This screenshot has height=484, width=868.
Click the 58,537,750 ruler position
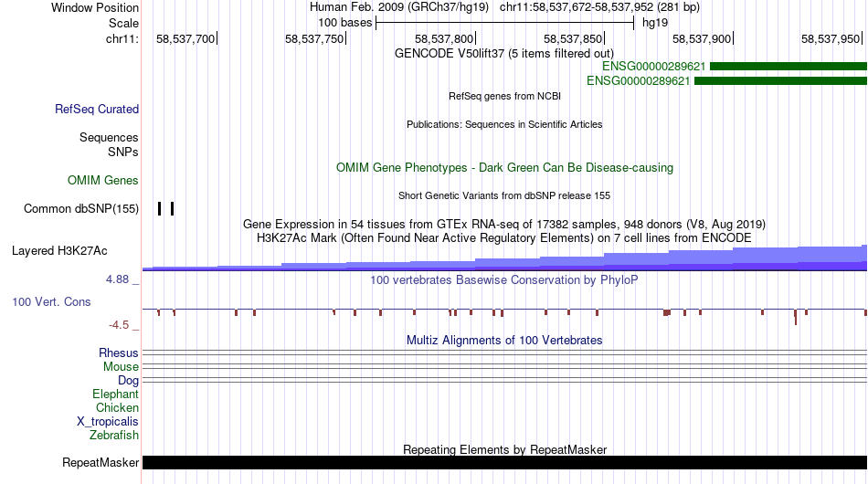[x=314, y=38]
